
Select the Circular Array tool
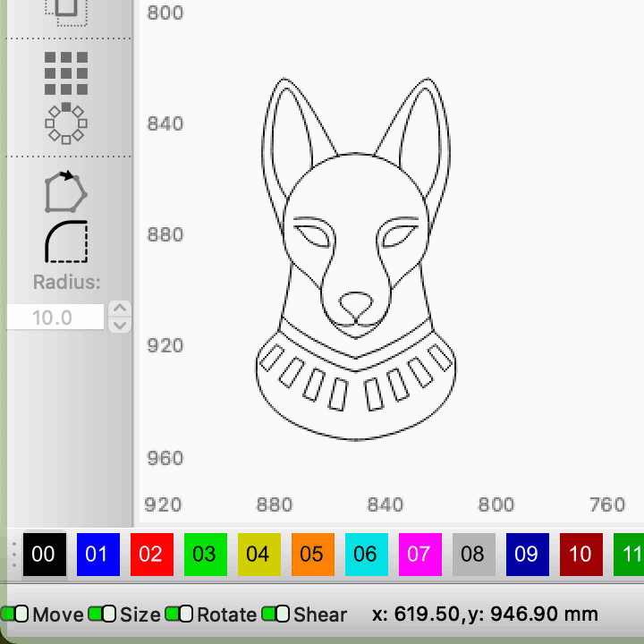[66, 123]
